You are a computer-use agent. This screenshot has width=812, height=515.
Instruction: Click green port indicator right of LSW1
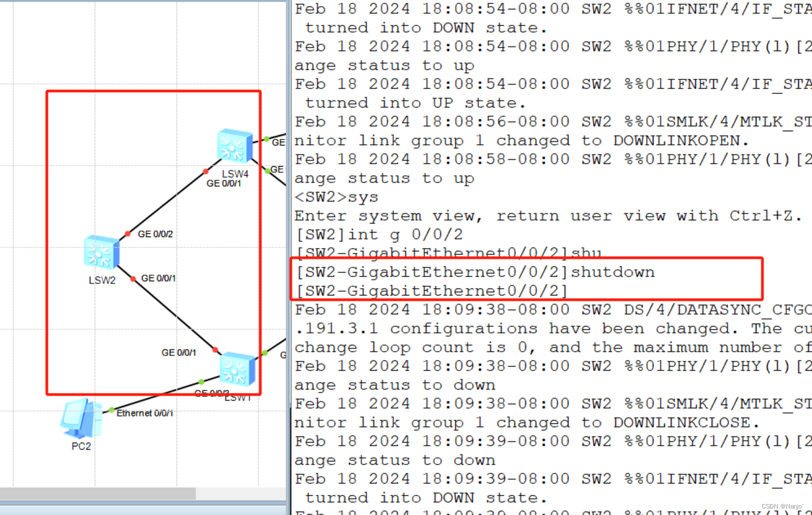(265, 353)
